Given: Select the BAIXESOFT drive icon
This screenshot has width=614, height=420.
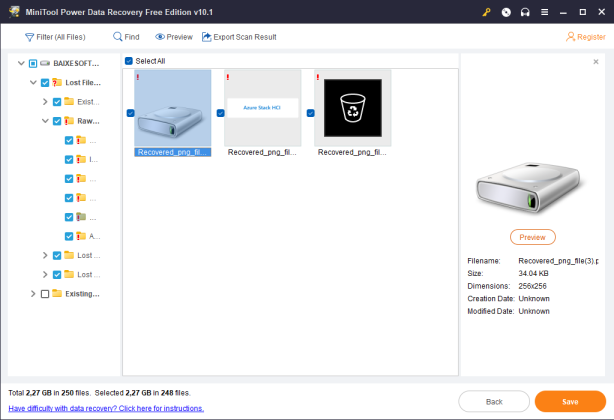Looking at the screenshot, I should 45,63.
